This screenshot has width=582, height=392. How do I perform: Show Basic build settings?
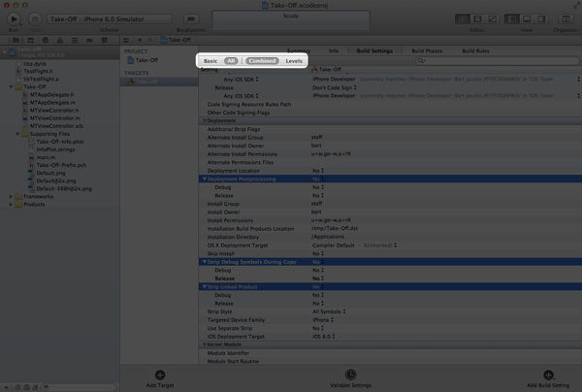pos(210,61)
